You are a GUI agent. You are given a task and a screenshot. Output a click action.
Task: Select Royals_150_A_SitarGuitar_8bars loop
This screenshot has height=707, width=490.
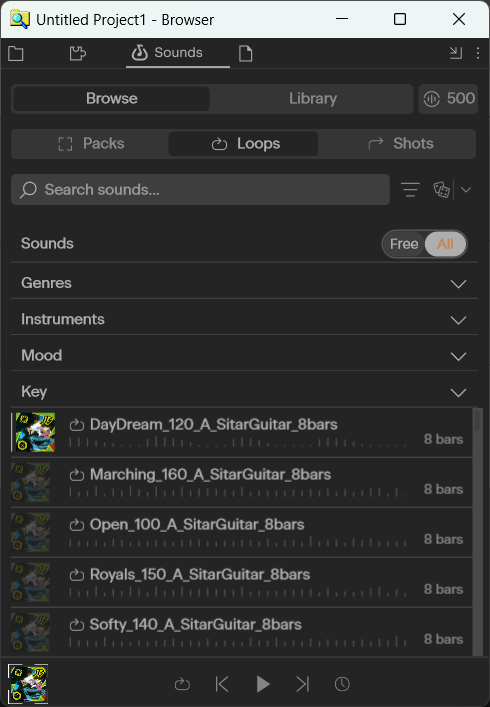pos(242,583)
